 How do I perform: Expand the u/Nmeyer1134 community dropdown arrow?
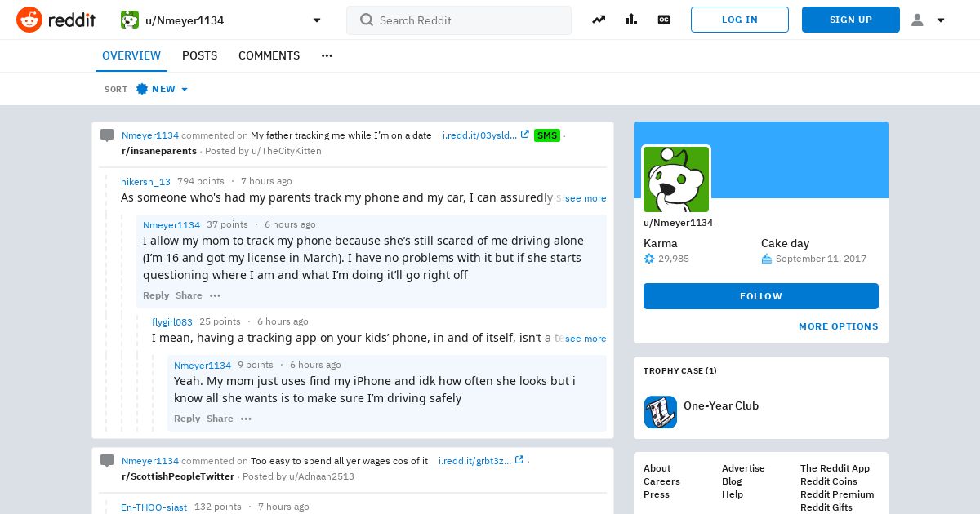click(317, 20)
